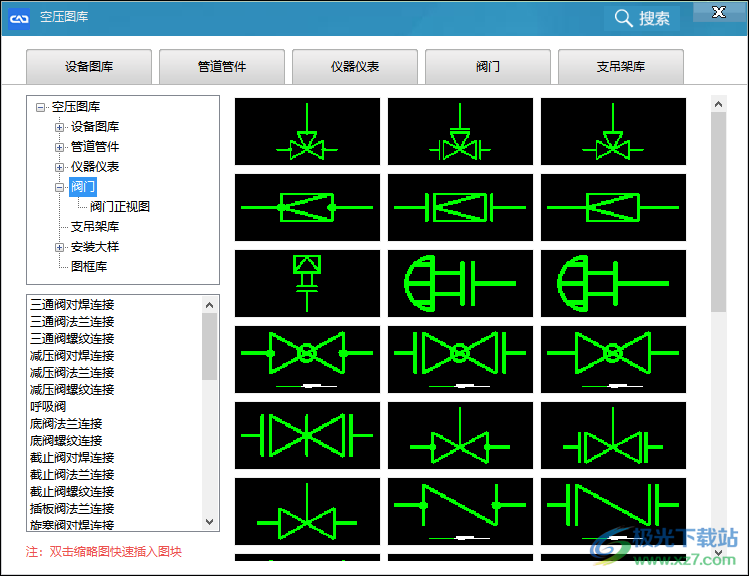Select 安装大样 label in the tree
749x576 pixels.
pos(95,247)
